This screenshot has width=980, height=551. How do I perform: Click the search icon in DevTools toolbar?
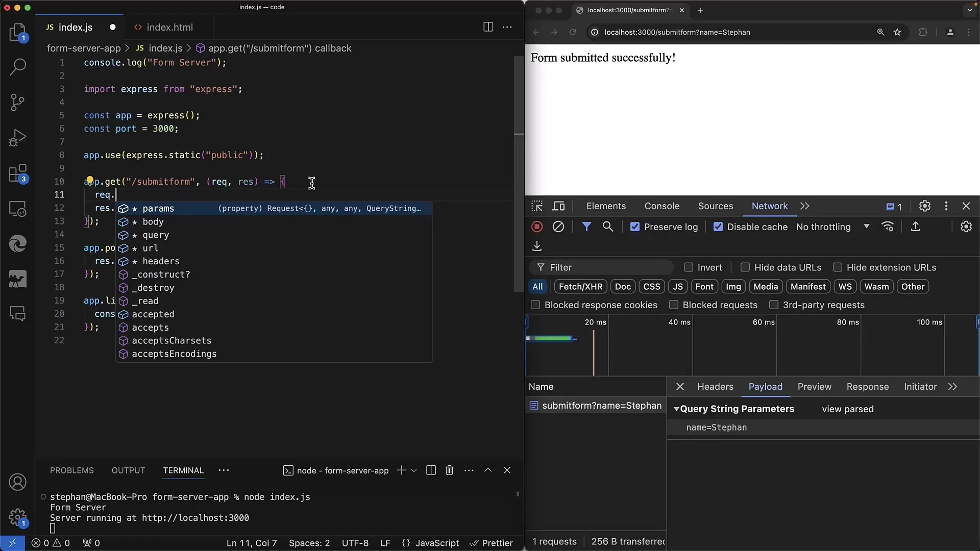pos(608,227)
